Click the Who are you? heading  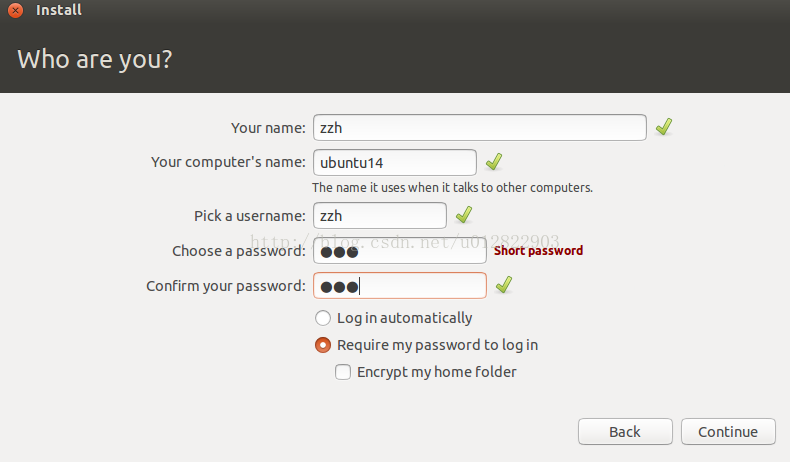95,59
